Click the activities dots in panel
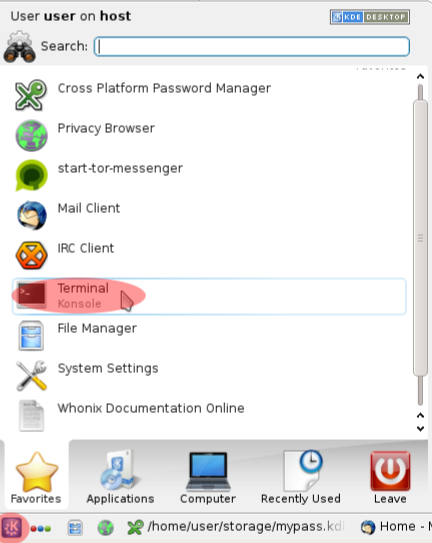Viewport: 432px width, 543px height. [x=41, y=528]
